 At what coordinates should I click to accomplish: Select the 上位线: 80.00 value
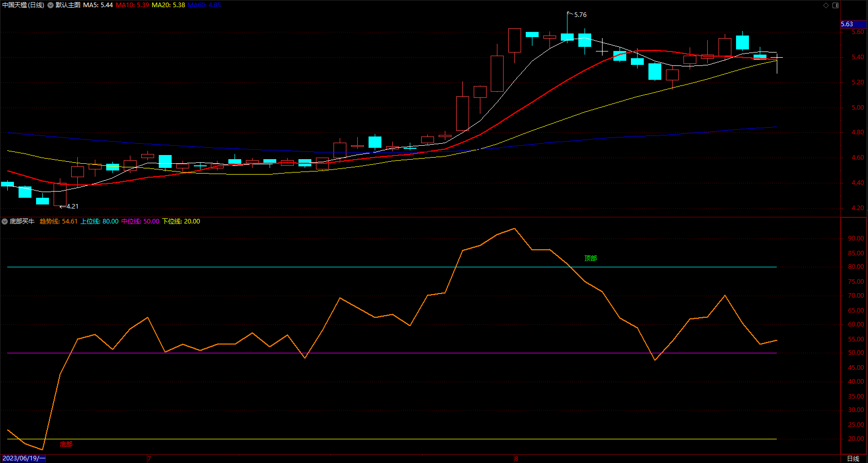click(99, 221)
